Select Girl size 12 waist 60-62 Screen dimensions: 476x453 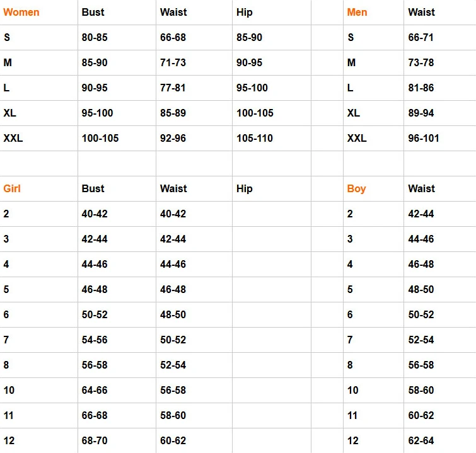pyautogui.click(x=173, y=440)
